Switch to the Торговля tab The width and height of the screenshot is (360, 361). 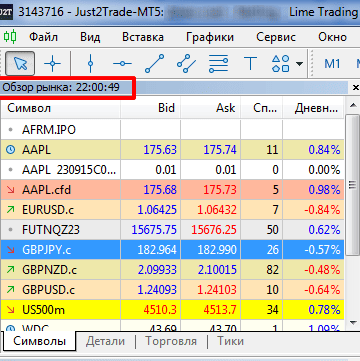(x=171, y=341)
